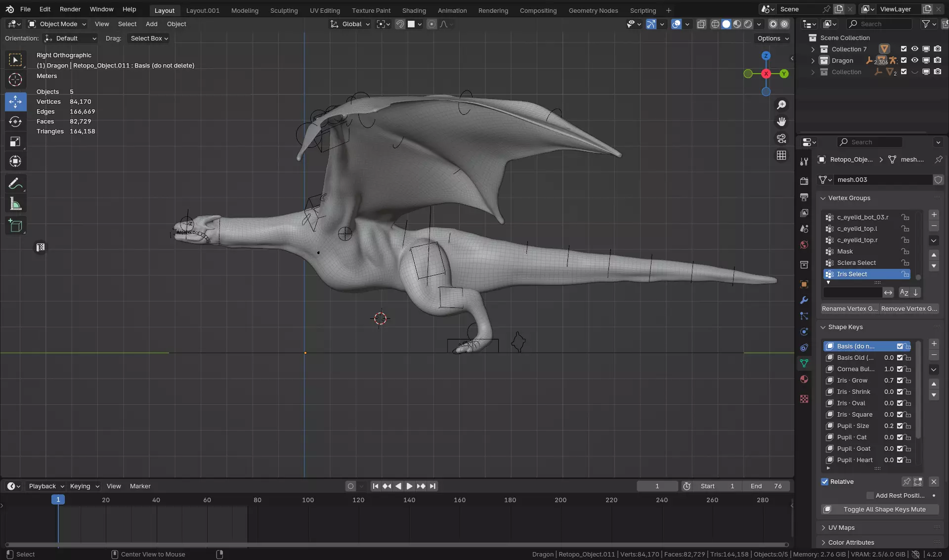Open the Render properties tab
Screen dimensions: 949x560
point(804,181)
